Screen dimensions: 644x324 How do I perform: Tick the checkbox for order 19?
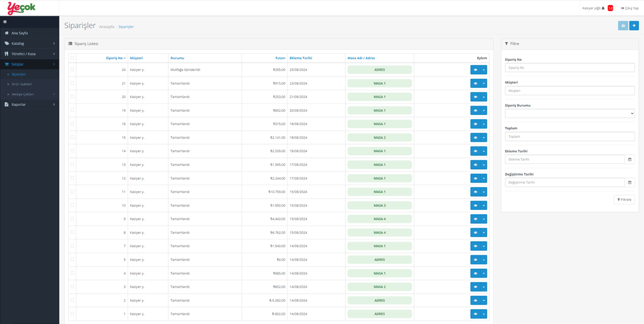click(x=73, y=110)
